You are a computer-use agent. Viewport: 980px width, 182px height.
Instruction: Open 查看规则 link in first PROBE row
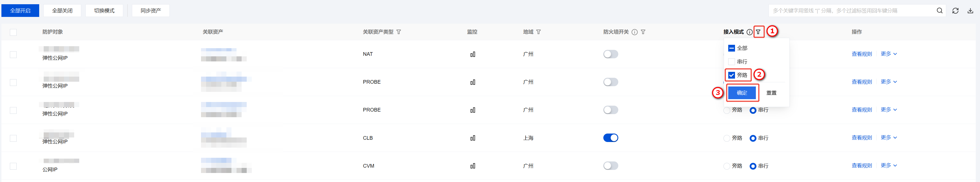[x=862, y=82]
